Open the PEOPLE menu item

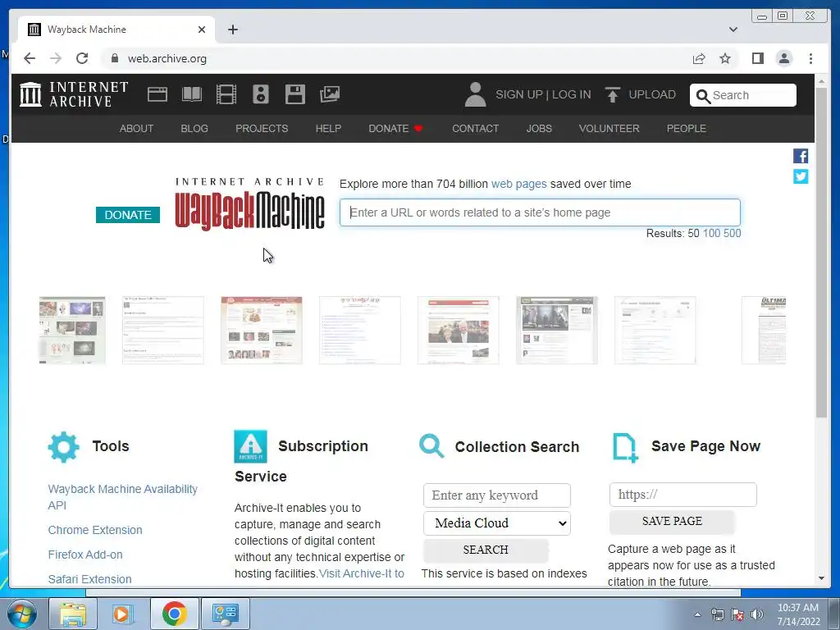pos(687,129)
